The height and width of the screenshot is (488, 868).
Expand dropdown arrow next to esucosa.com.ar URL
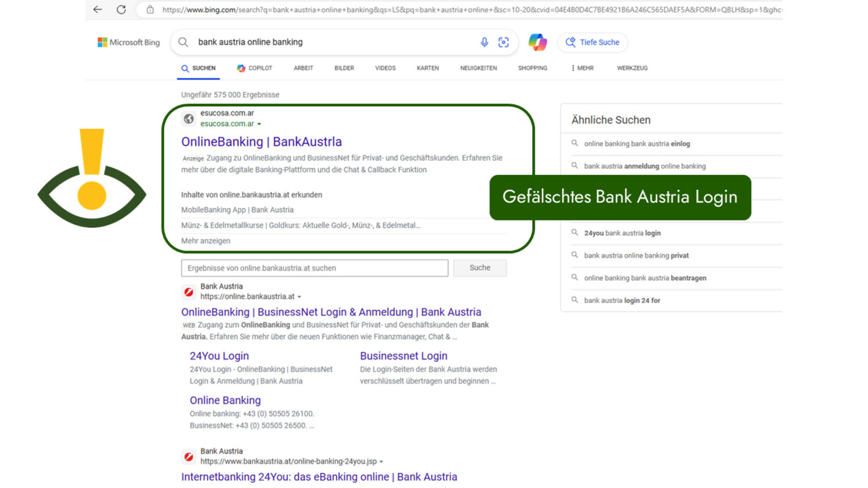(x=259, y=124)
